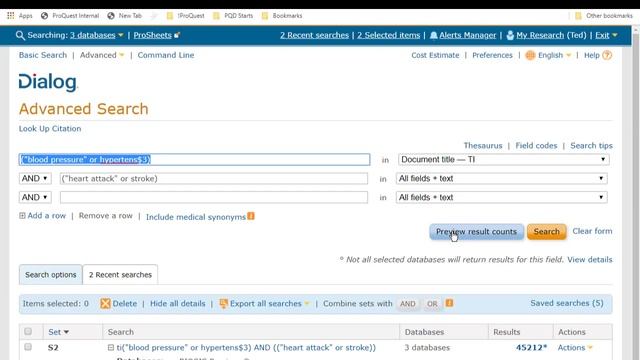Click the empty third search row input
The image size is (640, 360).
(214, 197)
